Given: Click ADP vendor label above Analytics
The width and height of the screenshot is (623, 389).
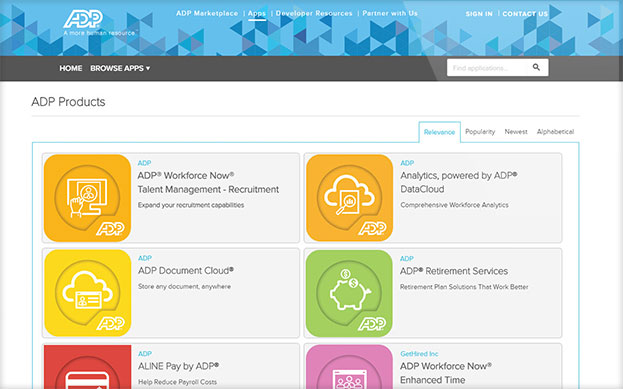Looking at the screenshot, I should coord(407,163).
